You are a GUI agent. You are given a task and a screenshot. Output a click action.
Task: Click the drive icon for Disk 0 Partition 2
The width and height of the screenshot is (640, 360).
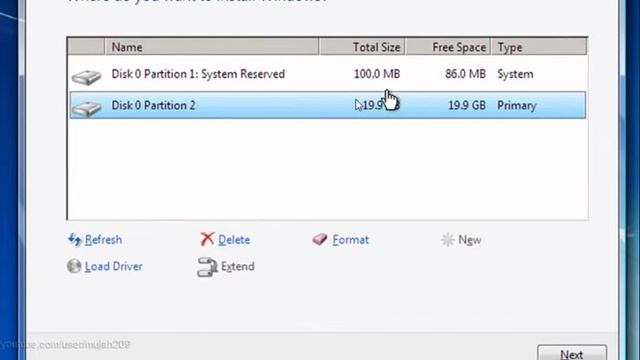[x=86, y=108]
